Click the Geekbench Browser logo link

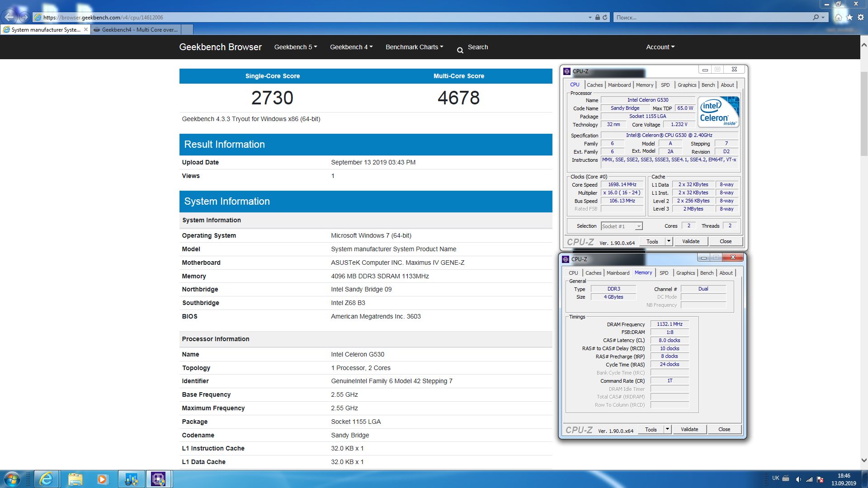tap(220, 47)
